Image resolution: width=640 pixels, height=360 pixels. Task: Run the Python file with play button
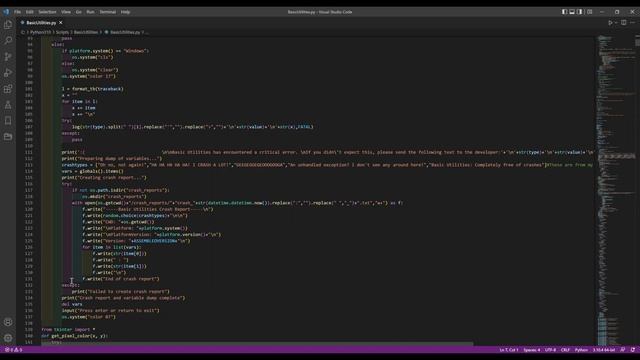click(610, 23)
